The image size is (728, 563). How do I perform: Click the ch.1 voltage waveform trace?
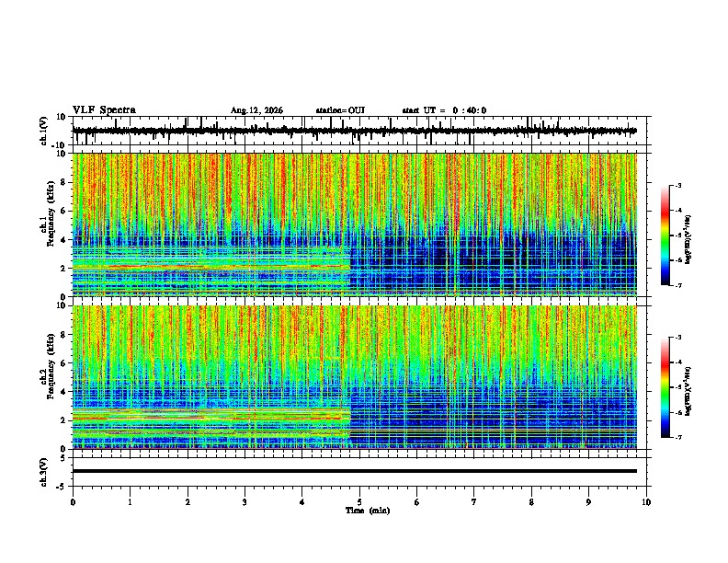(354, 131)
